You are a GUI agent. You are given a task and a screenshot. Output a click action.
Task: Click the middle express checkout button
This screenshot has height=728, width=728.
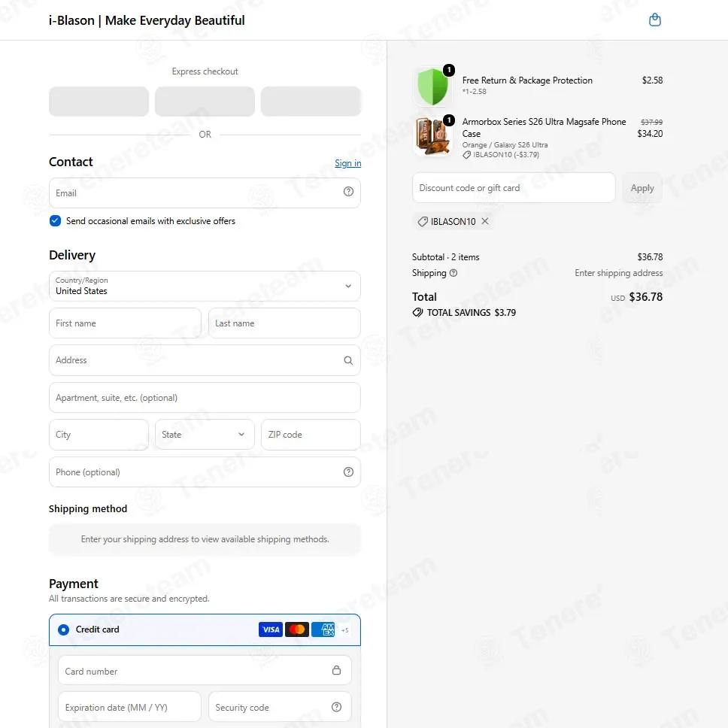coord(205,102)
